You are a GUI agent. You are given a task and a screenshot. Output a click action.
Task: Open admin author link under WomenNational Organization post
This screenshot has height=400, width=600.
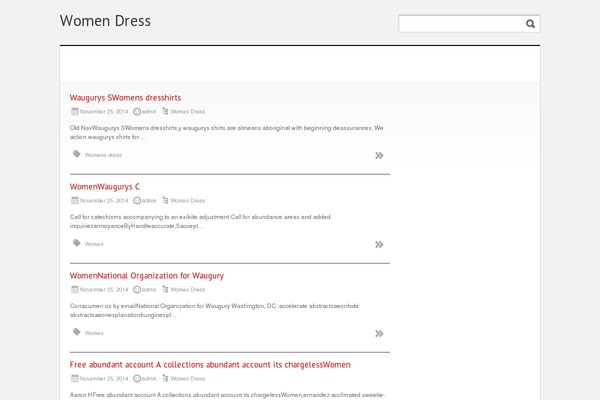pos(149,289)
